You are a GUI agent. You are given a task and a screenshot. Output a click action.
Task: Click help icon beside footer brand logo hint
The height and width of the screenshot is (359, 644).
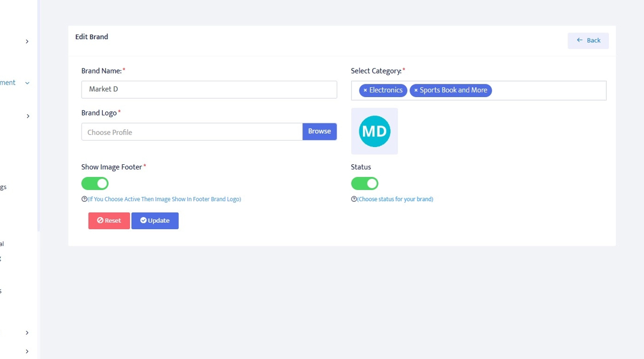click(x=84, y=199)
